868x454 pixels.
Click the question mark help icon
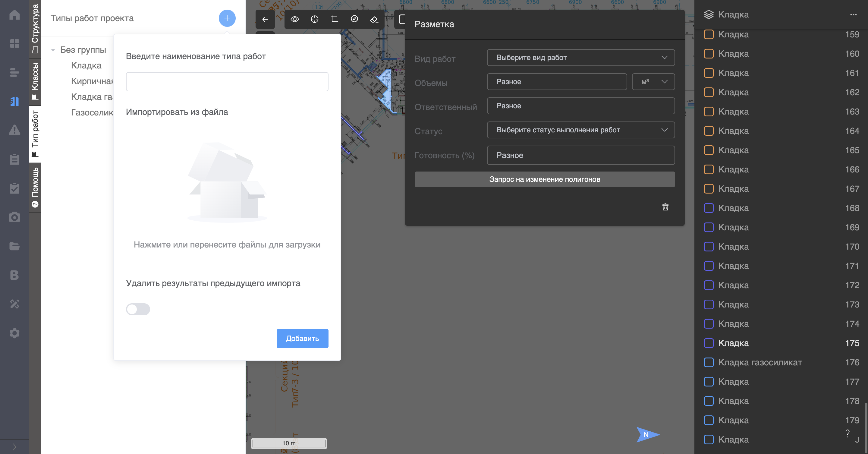coord(848,434)
